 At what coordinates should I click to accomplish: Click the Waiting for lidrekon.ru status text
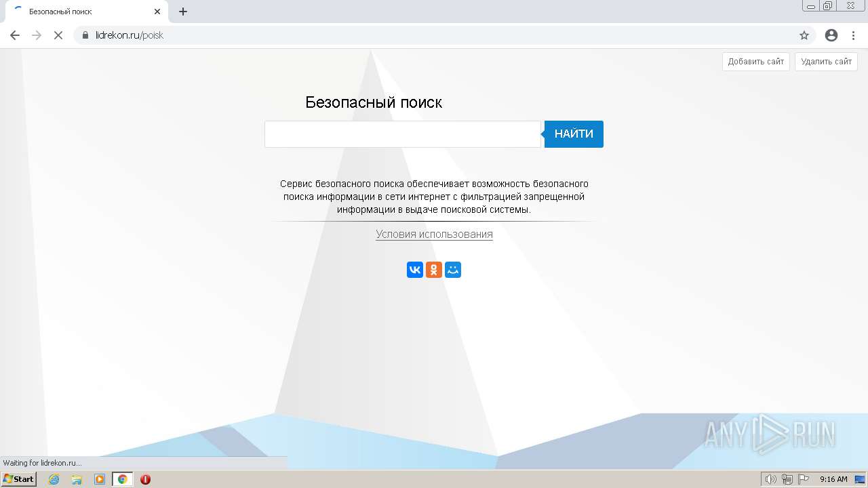42,463
